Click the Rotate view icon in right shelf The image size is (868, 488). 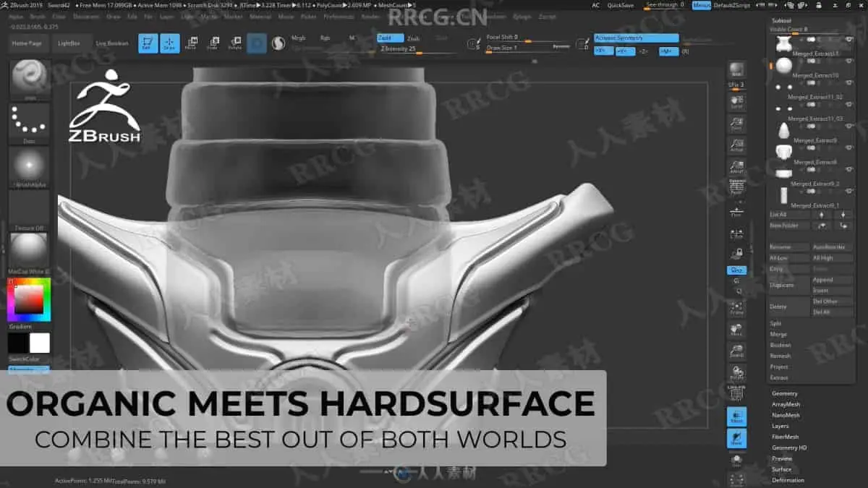pos(736,373)
